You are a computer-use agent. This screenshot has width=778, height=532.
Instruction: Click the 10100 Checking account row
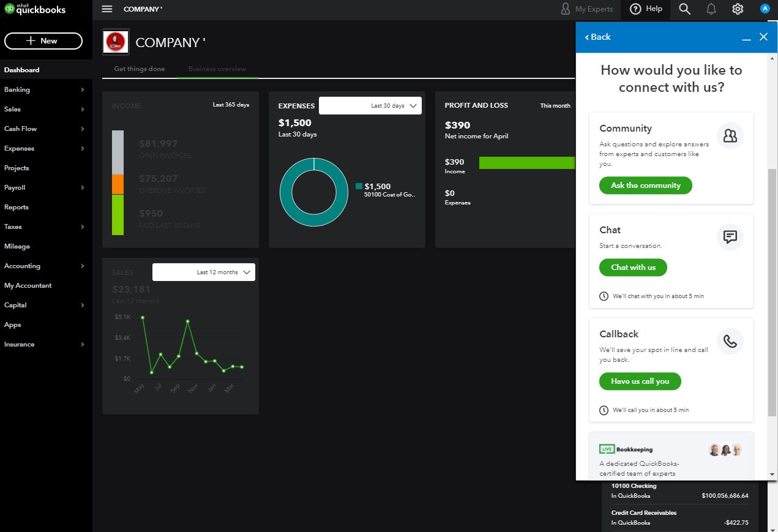679,491
